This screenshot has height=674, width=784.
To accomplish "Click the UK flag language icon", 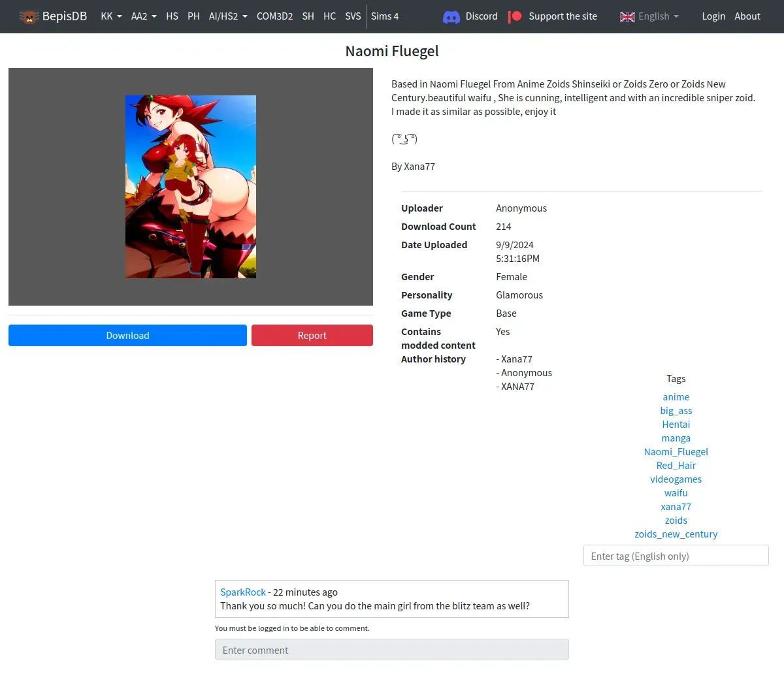I will click(627, 16).
